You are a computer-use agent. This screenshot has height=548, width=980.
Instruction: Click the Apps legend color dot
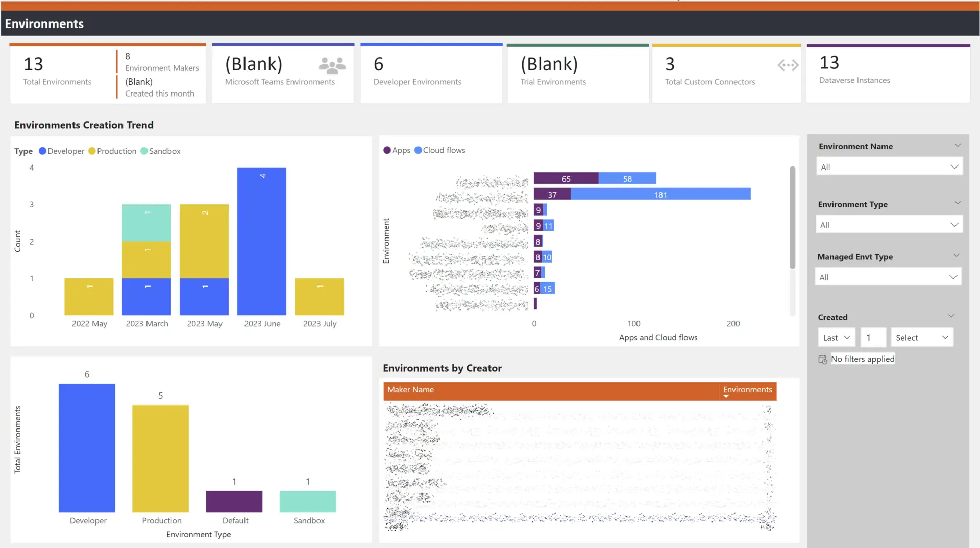click(387, 150)
